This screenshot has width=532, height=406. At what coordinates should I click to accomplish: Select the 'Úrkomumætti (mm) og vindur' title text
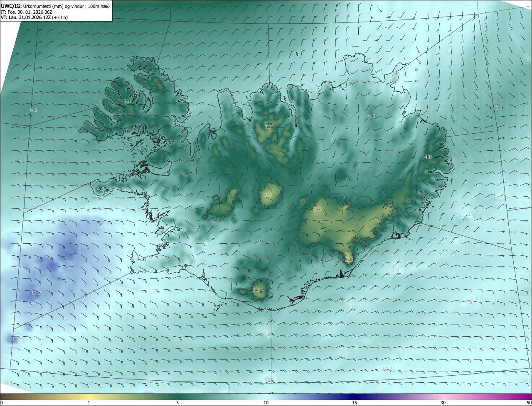click(54, 6)
